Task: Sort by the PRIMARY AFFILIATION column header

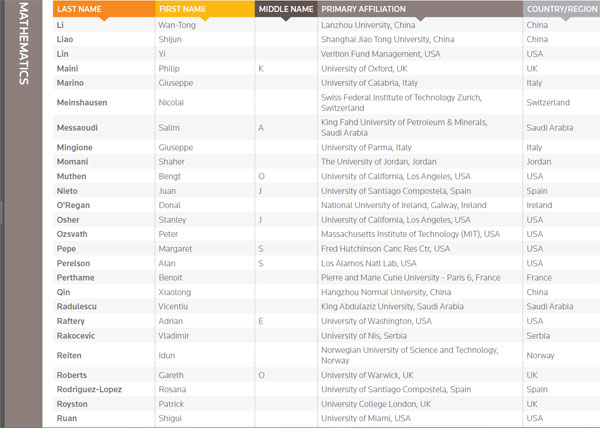Action: coord(420,9)
